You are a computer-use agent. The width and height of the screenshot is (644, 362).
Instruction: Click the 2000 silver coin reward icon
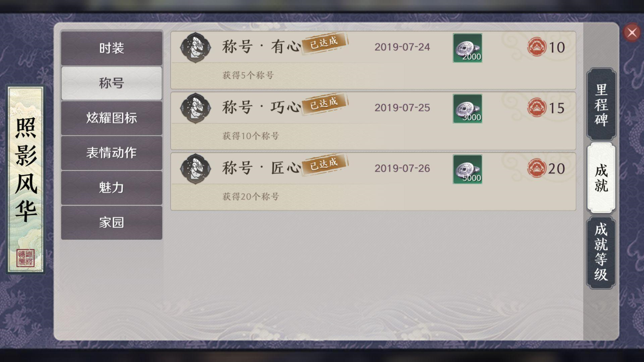(x=467, y=48)
